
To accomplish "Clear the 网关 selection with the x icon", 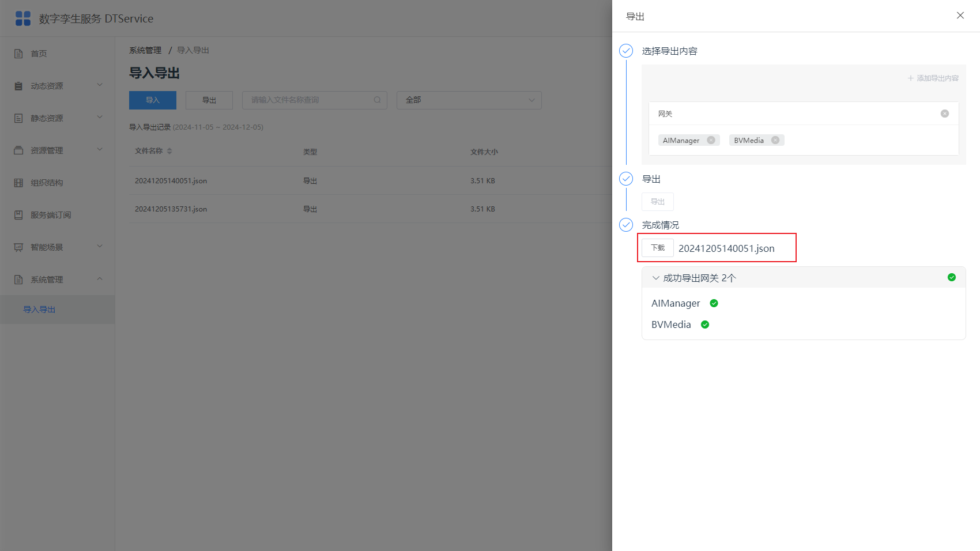I will pos(945,114).
